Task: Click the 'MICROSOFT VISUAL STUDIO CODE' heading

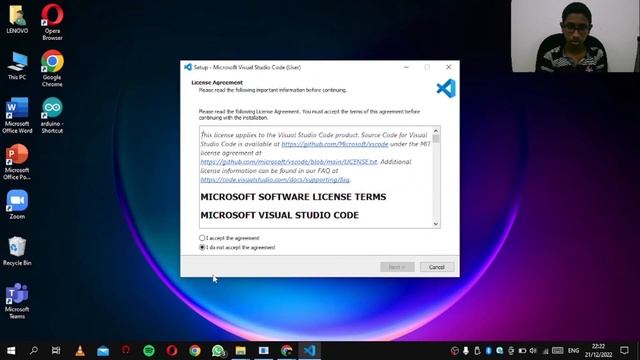Action: click(280, 215)
